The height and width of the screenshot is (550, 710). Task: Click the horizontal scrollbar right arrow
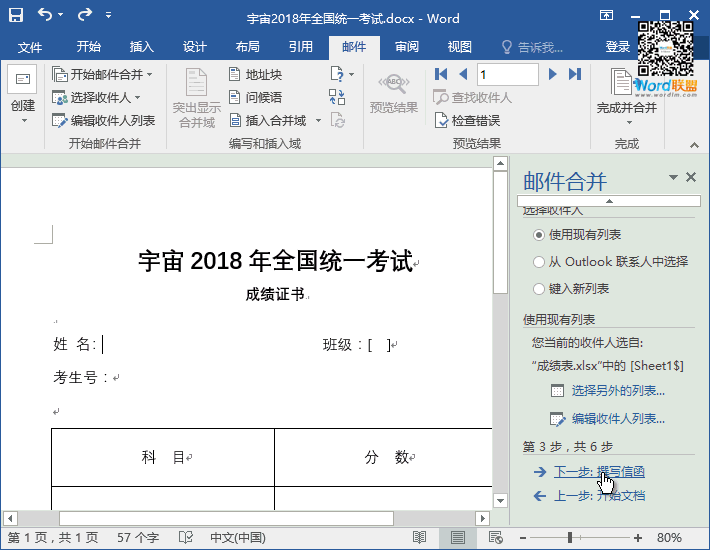[x=483, y=518]
